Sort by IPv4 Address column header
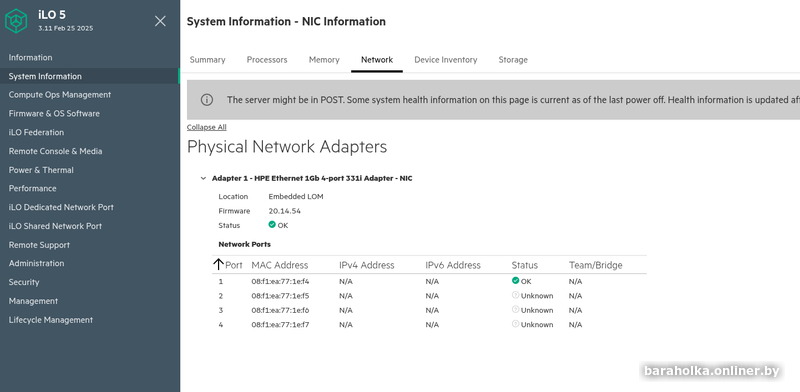Image resolution: width=800 pixels, height=392 pixels. click(x=367, y=265)
